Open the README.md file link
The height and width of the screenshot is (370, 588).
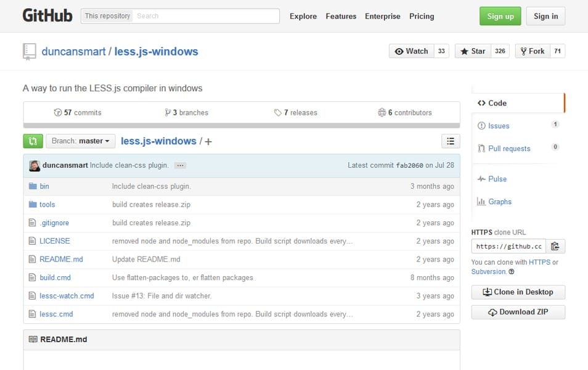coord(61,259)
